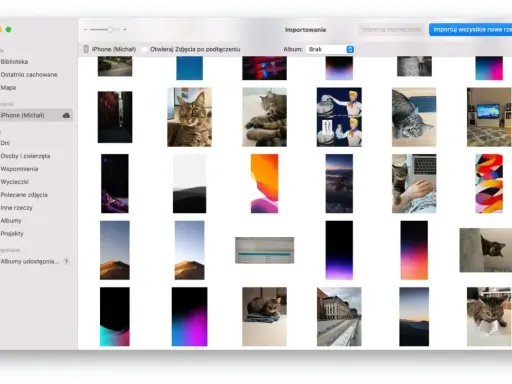The height and width of the screenshot is (384, 512).
Task: Select the cat with hand on MacBook photo
Action: [414, 183]
